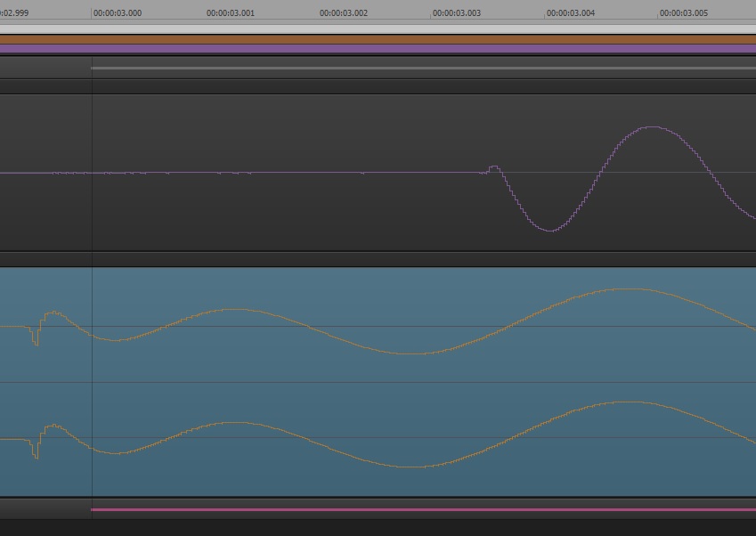
Task: Select the brown bar below the time ruler
Action: [378, 39]
